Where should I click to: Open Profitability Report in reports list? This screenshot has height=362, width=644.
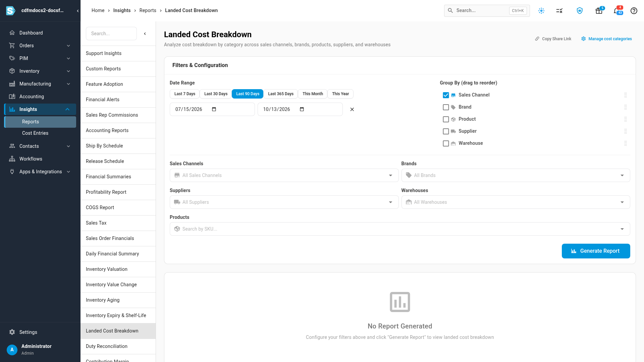point(118,192)
